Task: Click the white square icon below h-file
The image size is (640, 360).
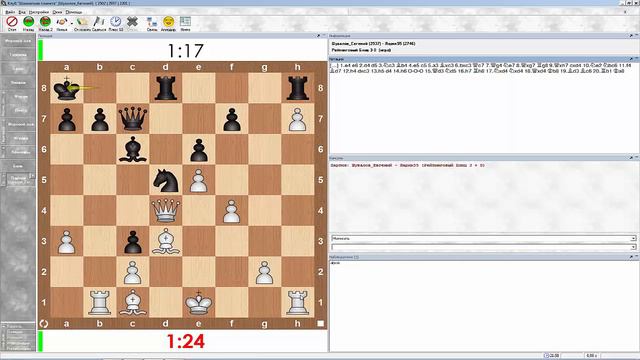Action: (320, 324)
